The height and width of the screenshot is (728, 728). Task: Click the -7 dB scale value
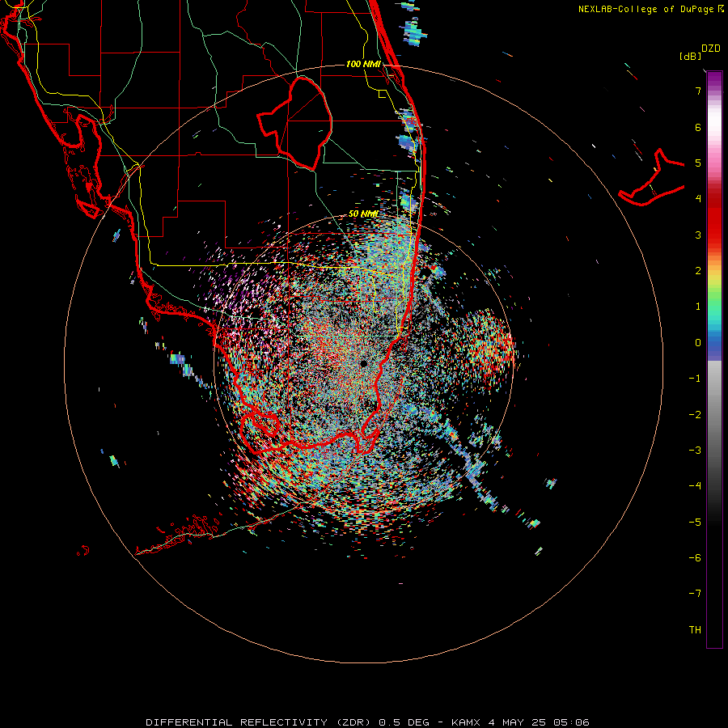[695, 594]
